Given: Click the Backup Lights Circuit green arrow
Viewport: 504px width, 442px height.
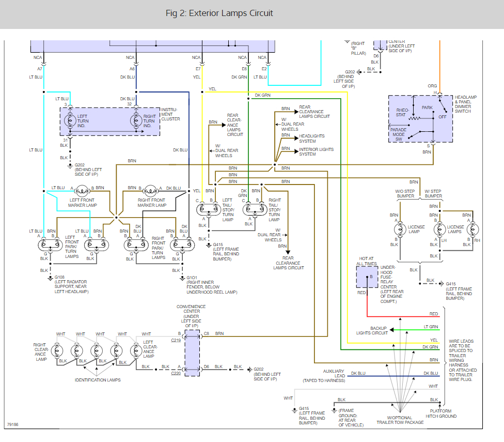Looking at the screenshot, I should [x=392, y=329].
